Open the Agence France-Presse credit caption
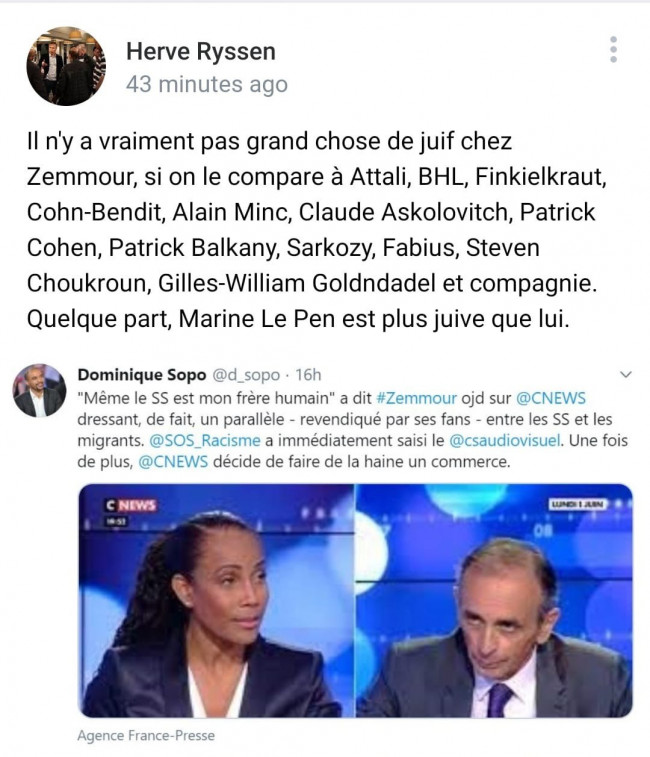650x757 pixels. click(146, 736)
